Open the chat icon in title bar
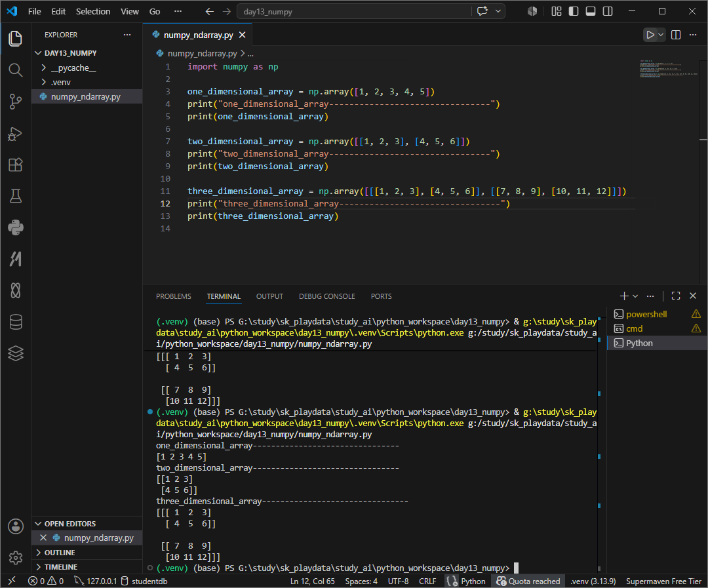This screenshot has height=588, width=708. coord(482,11)
